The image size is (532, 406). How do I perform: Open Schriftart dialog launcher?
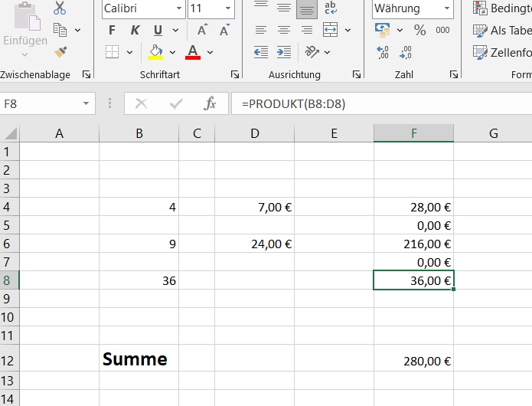(x=235, y=74)
